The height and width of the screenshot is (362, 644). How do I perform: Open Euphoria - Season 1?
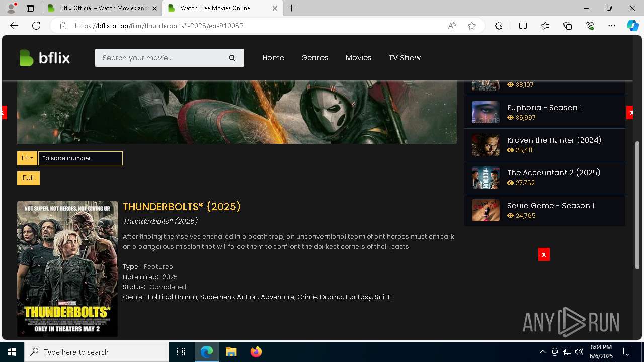click(544, 108)
